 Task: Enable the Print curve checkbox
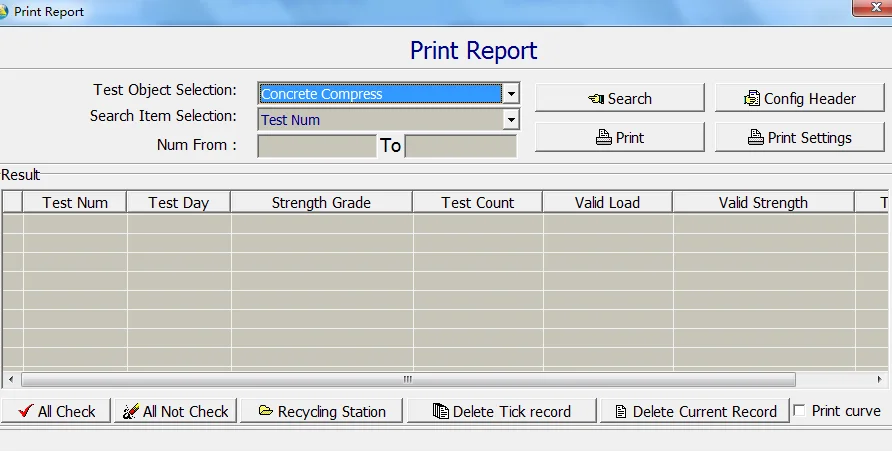click(799, 410)
